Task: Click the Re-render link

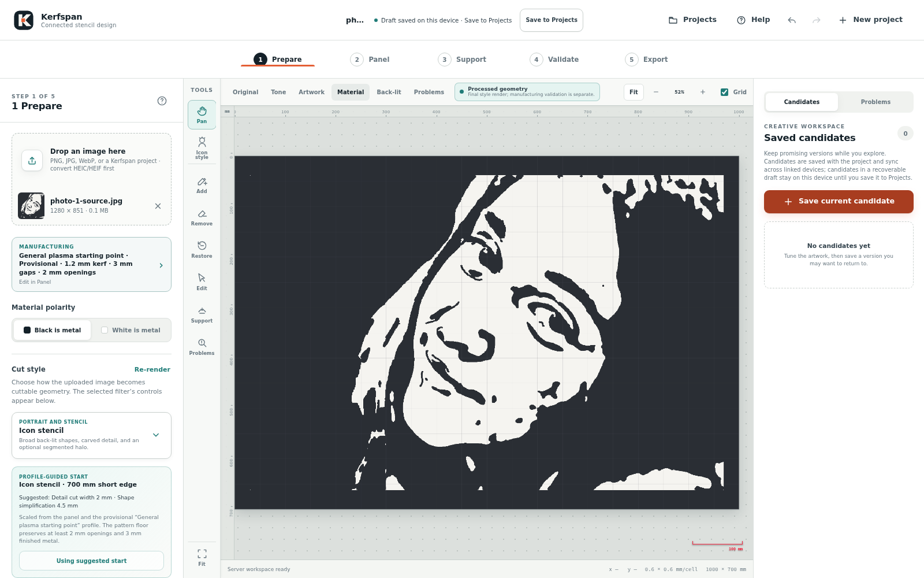Action: point(152,369)
